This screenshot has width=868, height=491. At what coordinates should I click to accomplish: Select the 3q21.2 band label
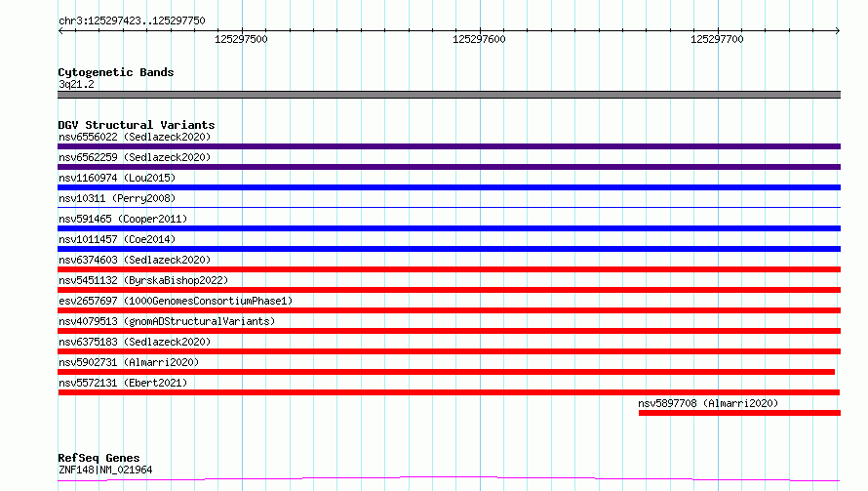pos(76,84)
